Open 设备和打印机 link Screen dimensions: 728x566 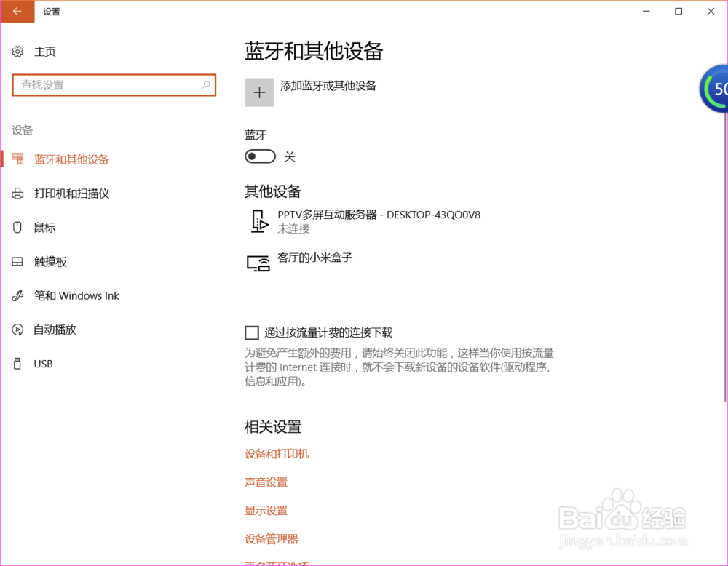pos(277,453)
